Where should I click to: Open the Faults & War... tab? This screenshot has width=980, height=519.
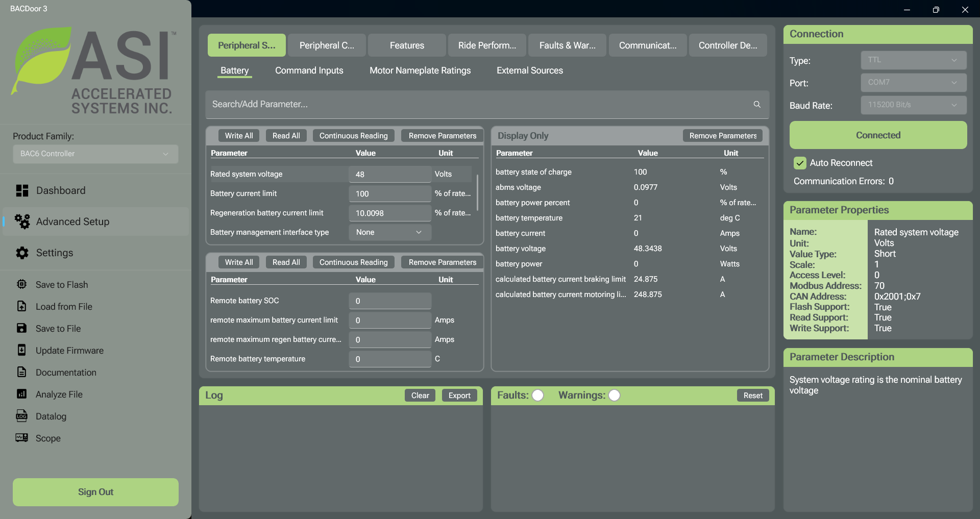point(567,45)
